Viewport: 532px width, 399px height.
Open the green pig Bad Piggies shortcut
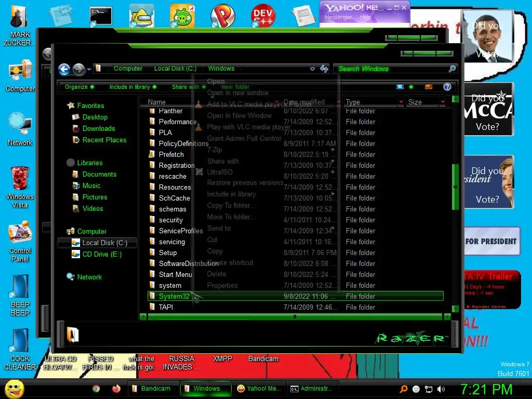coord(182,15)
